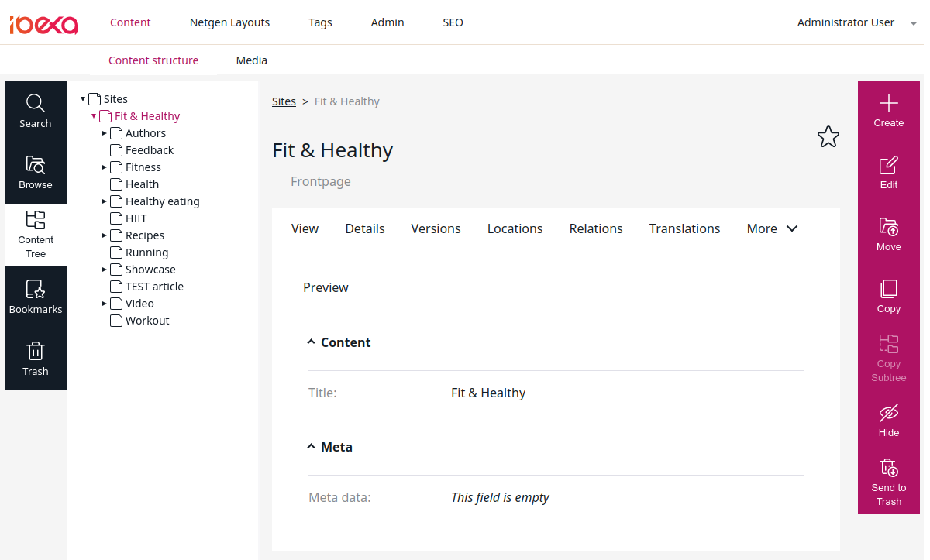Click the Create plus icon

(x=888, y=104)
